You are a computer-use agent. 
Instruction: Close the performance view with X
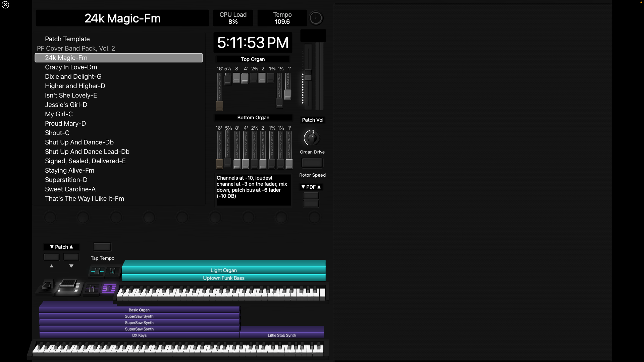(x=5, y=5)
